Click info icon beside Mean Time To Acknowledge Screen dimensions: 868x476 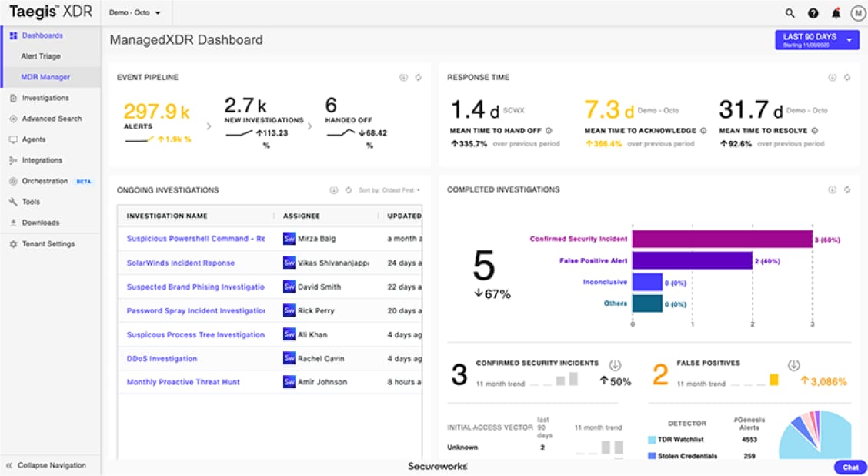pos(703,131)
